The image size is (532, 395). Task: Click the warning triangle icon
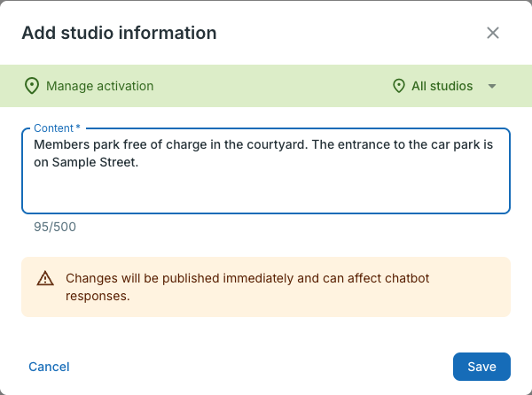pyautogui.click(x=45, y=278)
